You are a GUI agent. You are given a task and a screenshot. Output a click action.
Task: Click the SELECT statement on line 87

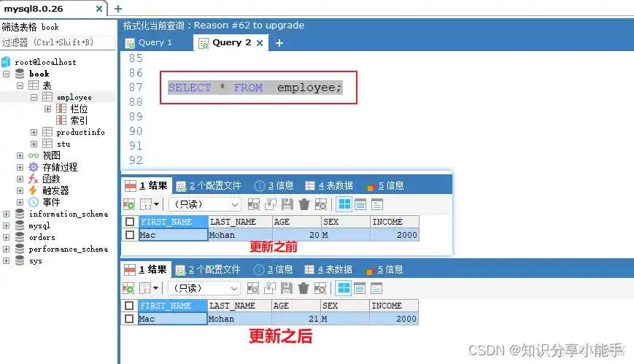pyautogui.click(x=255, y=88)
